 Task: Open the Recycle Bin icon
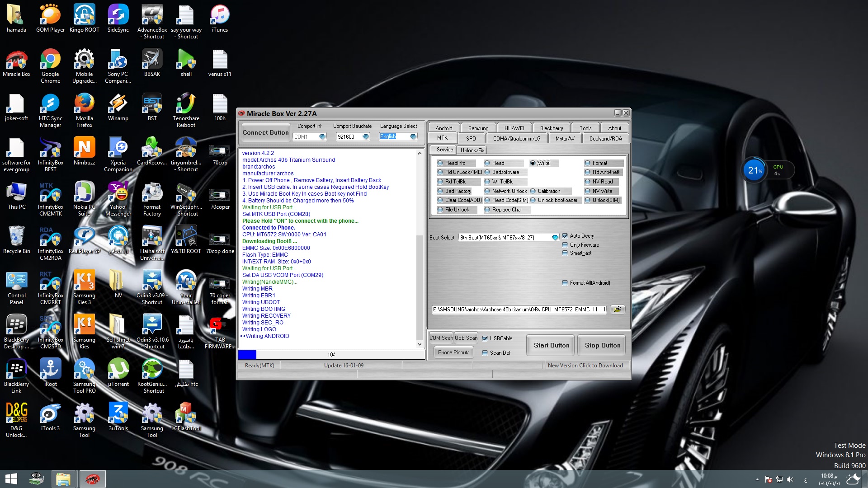16,240
